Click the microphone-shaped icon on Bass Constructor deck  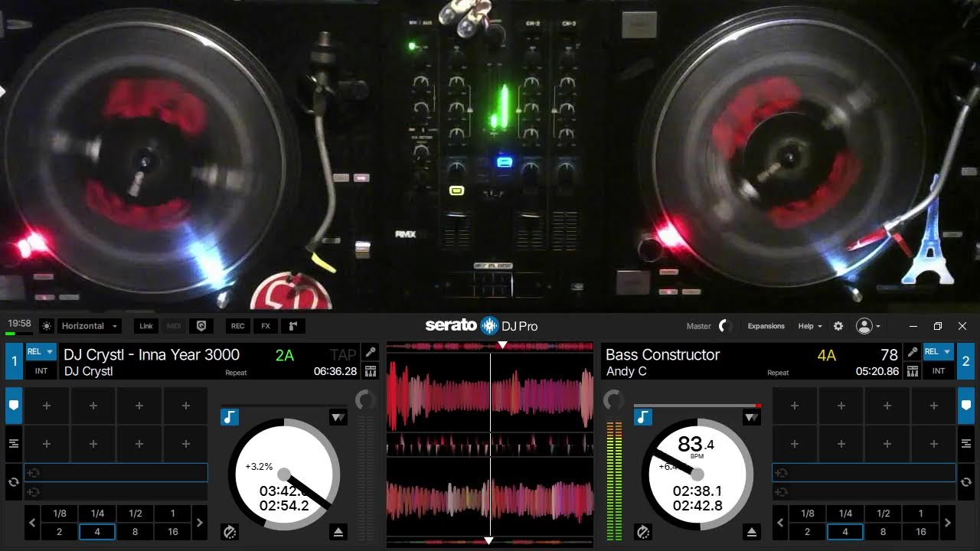912,353
